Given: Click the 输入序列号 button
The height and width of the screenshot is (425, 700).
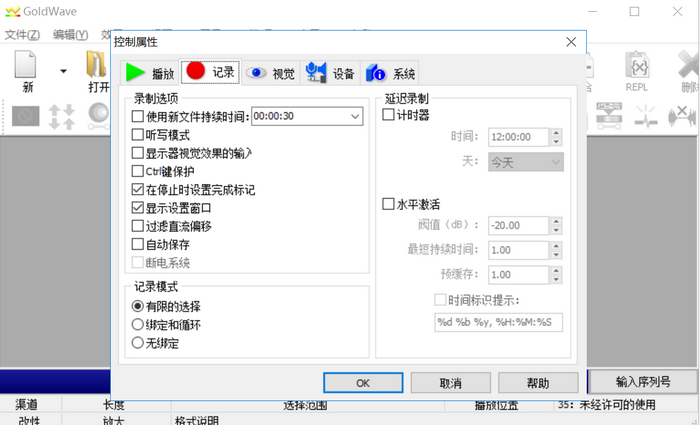Looking at the screenshot, I should pyautogui.click(x=643, y=382).
